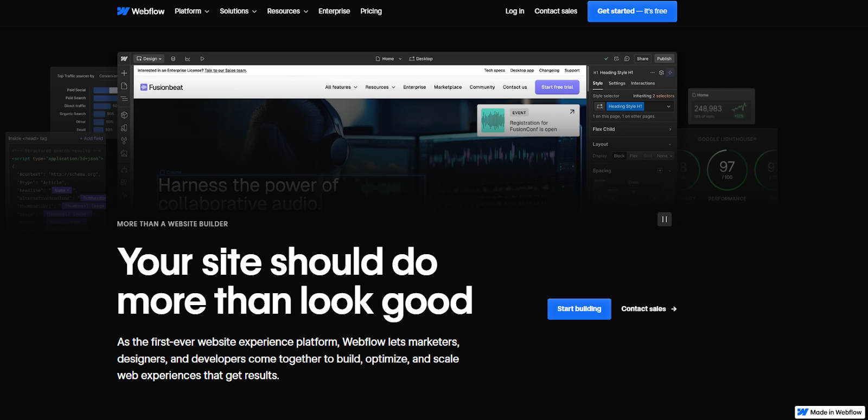Open the None display dropdown

pos(665,156)
